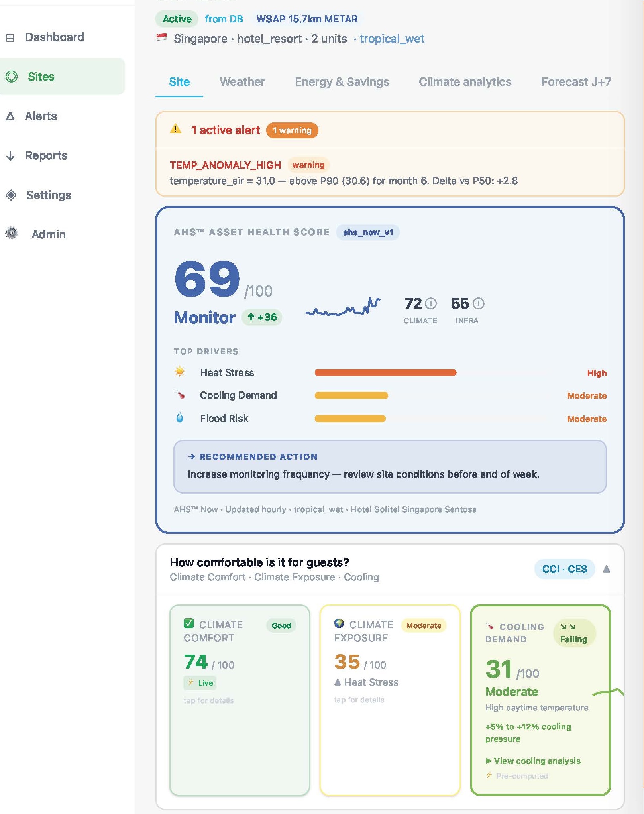Click the info icon next to 55 Infra
Image resolution: width=644 pixels, height=814 pixels.
tap(478, 303)
